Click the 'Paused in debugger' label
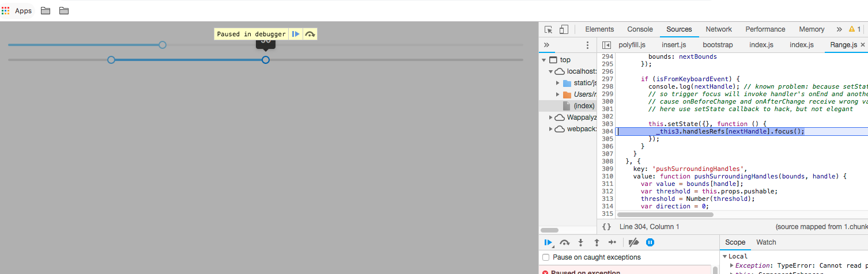 pyautogui.click(x=251, y=35)
